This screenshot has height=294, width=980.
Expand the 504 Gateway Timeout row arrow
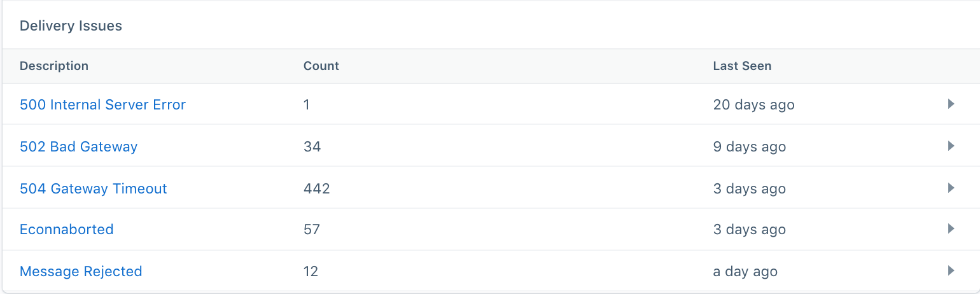click(x=951, y=188)
